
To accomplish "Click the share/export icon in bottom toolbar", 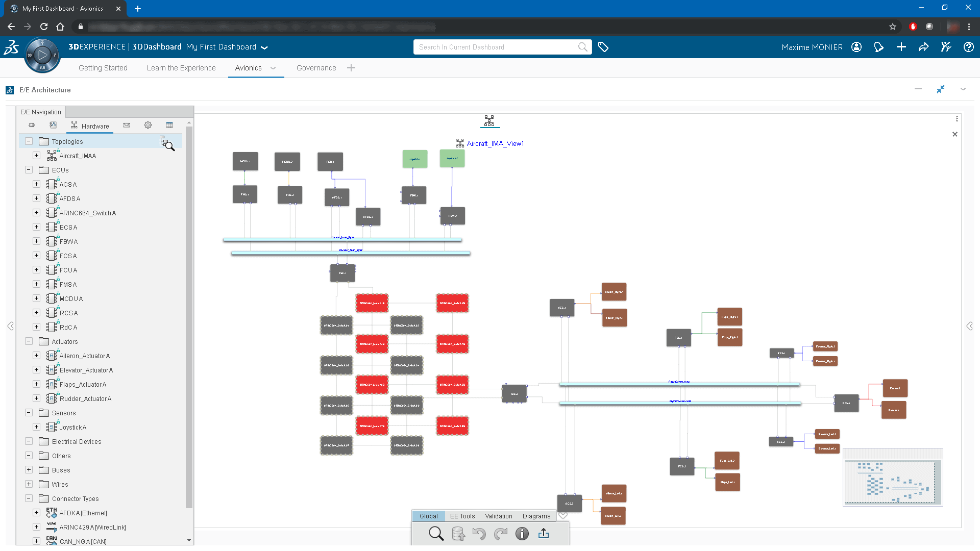I will click(x=543, y=534).
